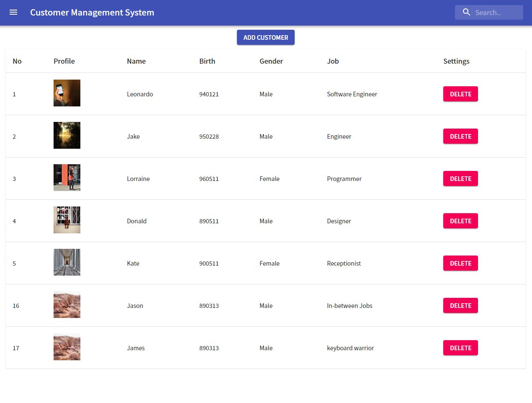Delete customer Kate
Image resolution: width=532 pixels, height=403 pixels.
(x=460, y=263)
